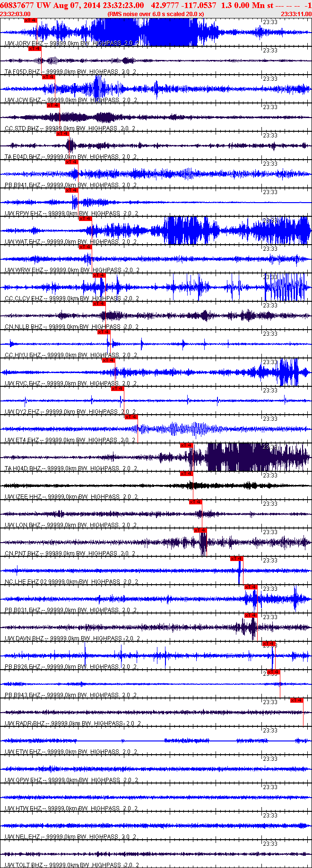Click the pick flag on the UW JCW trace

click(49, 77)
